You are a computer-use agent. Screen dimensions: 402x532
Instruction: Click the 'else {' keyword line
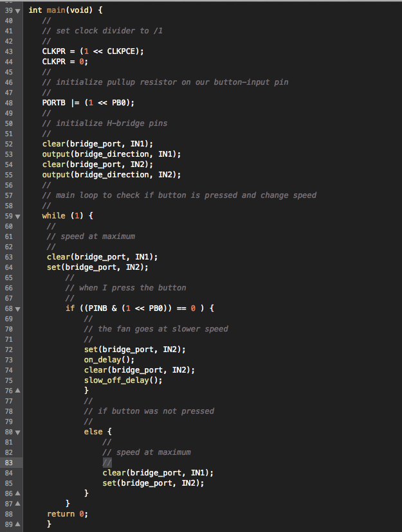(x=98, y=432)
